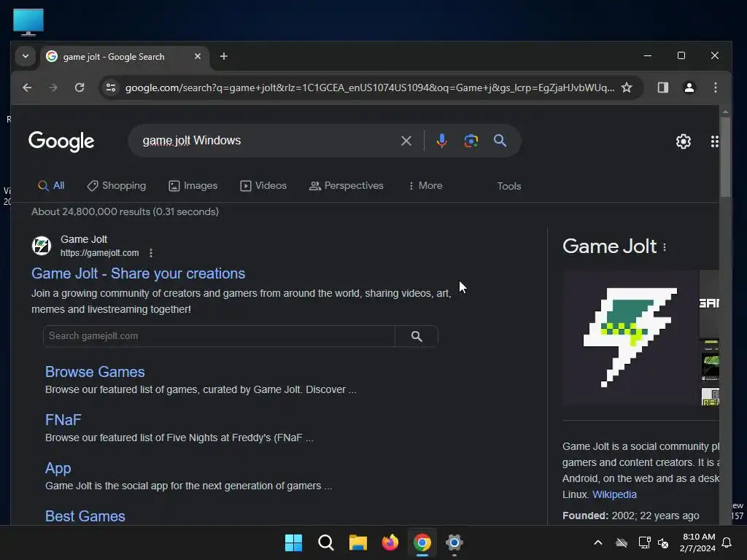Click the forward navigation arrow
Viewport: 747px width, 560px height.
point(53,87)
